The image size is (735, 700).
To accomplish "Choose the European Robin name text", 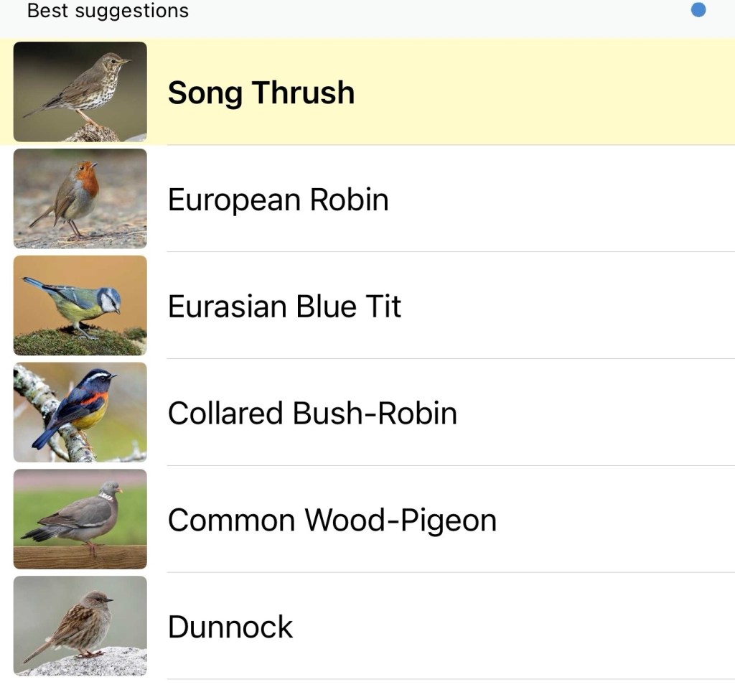I will [278, 200].
